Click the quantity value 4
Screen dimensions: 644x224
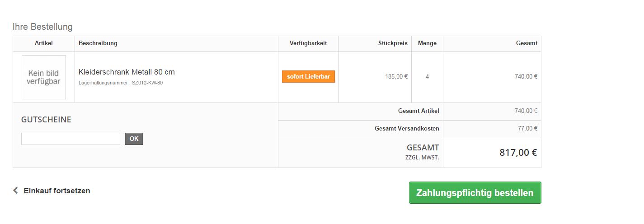(427, 77)
